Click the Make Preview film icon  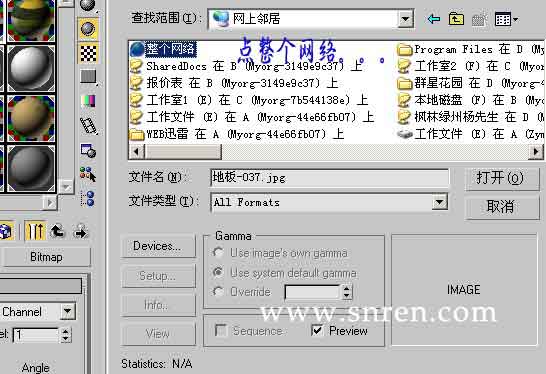[x=88, y=126]
